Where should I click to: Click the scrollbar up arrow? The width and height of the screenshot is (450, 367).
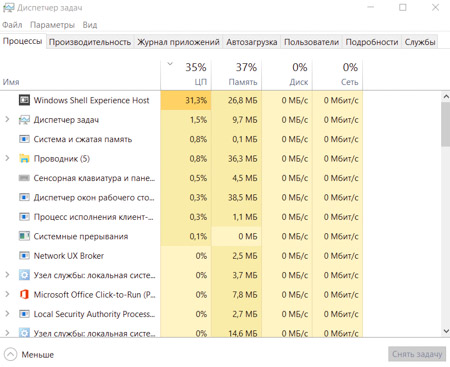(x=446, y=97)
